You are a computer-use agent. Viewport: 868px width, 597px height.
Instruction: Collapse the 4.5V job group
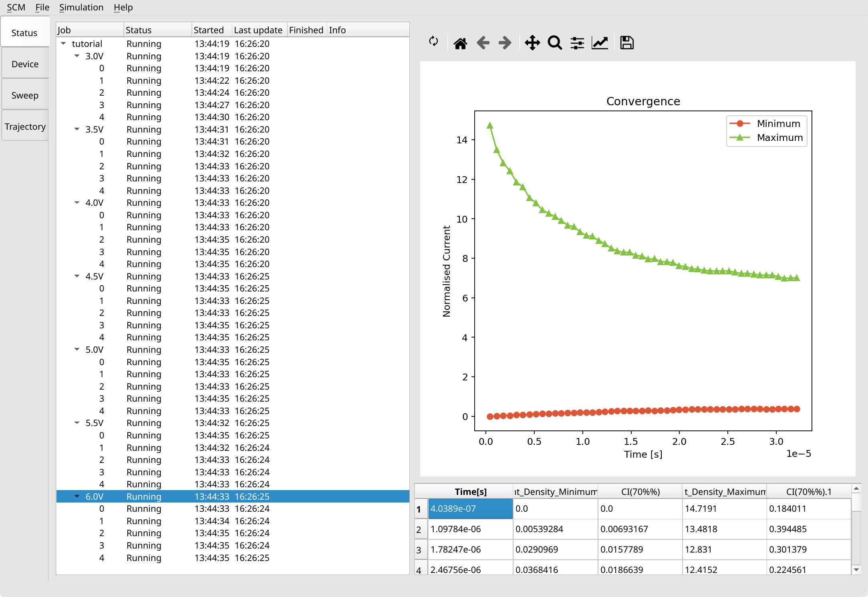[x=77, y=276]
